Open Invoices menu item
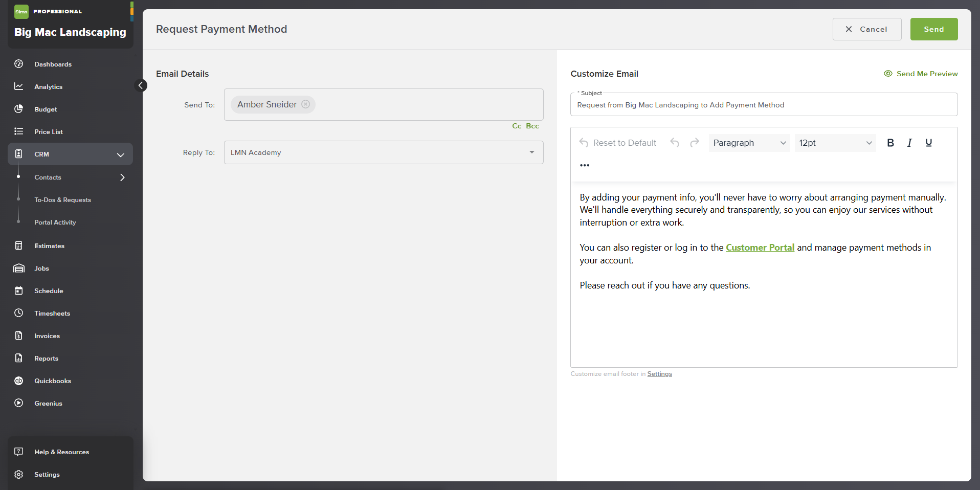 [47, 336]
